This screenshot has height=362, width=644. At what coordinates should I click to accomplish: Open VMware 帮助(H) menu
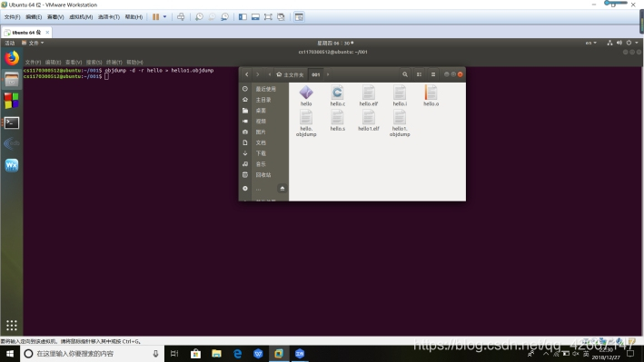[134, 17]
